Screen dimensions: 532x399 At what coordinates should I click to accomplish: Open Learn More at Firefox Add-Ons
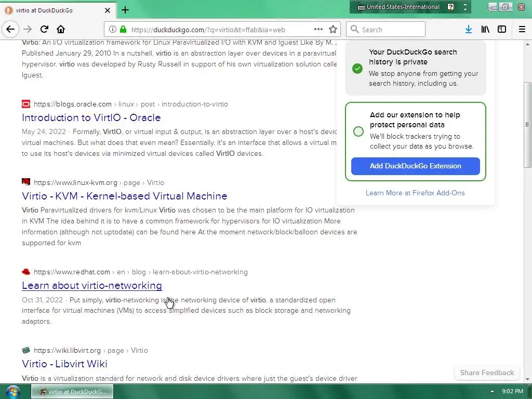pos(415,193)
